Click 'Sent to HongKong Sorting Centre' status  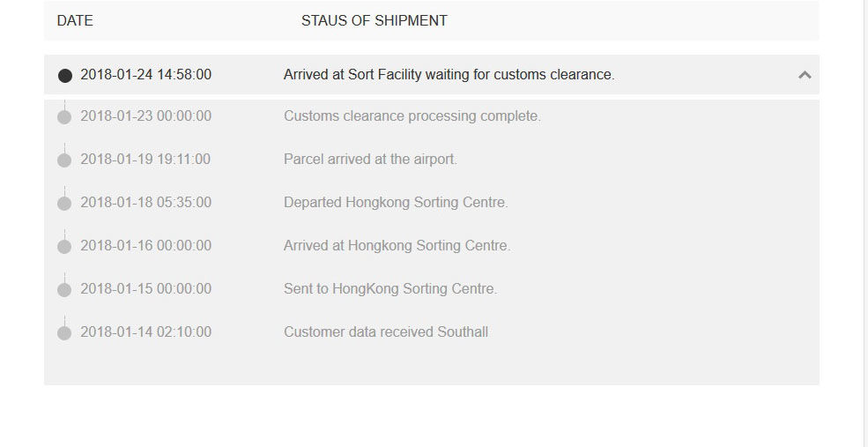point(390,289)
